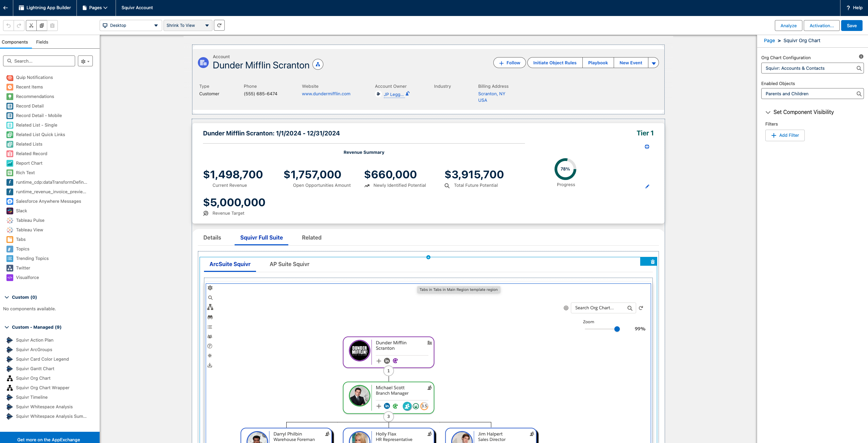Select the AP Suite Squivr tab

[290, 264]
